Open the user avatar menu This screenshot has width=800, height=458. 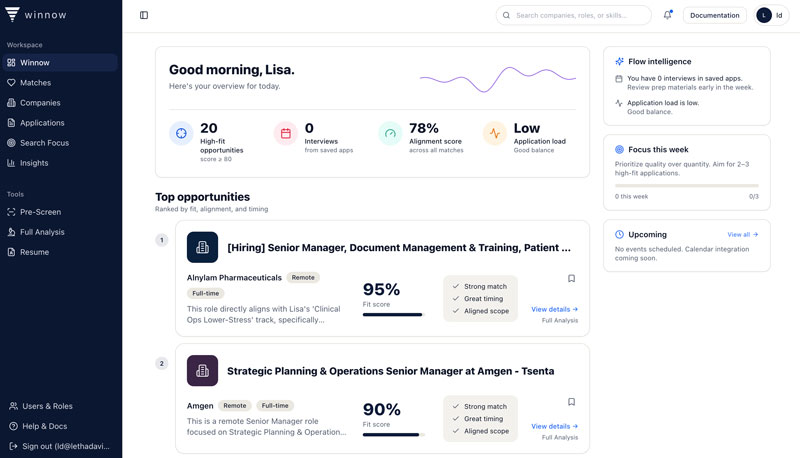click(771, 15)
